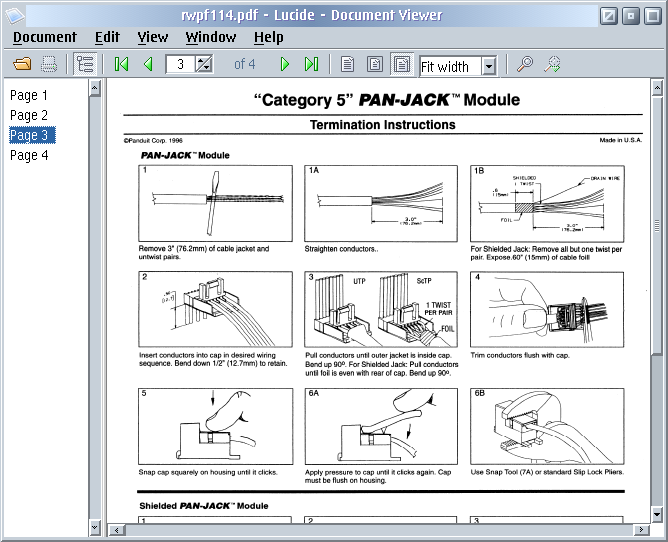Select Page 1 in the sidebar
Viewport: 668px width, 542px height.
[x=29, y=95]
